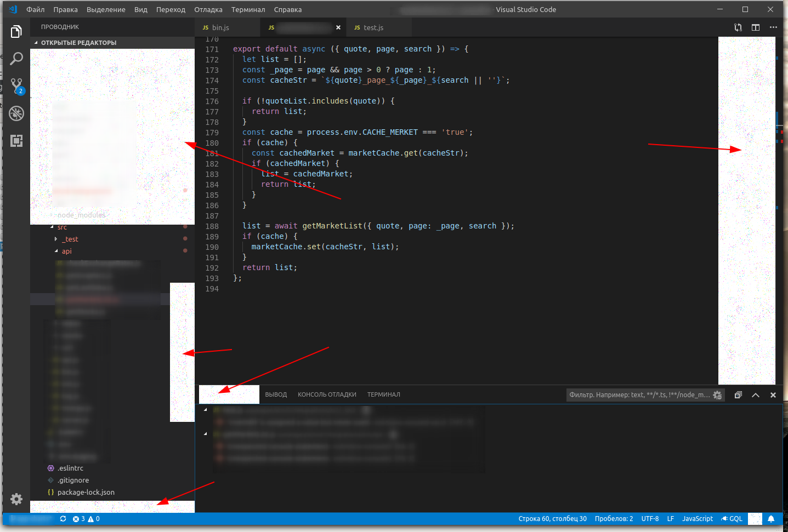This screenshot has height=532, width=788.
Task: Open the Правка menu
Action: click(65, 9)
